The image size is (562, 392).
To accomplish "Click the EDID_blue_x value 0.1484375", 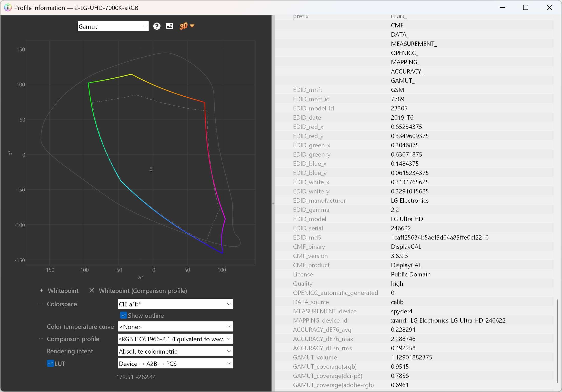I will click(405, 163).
